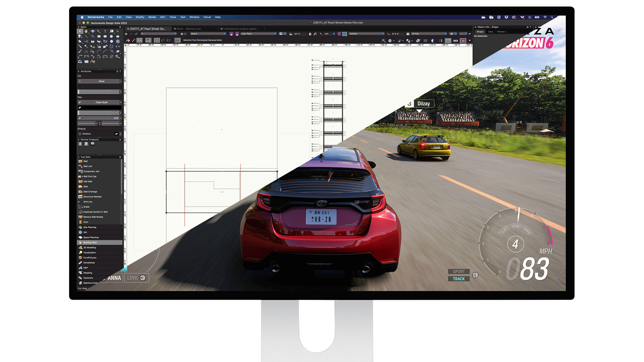Select the Rounded Rectangle tool

click(x=105, y=36)
